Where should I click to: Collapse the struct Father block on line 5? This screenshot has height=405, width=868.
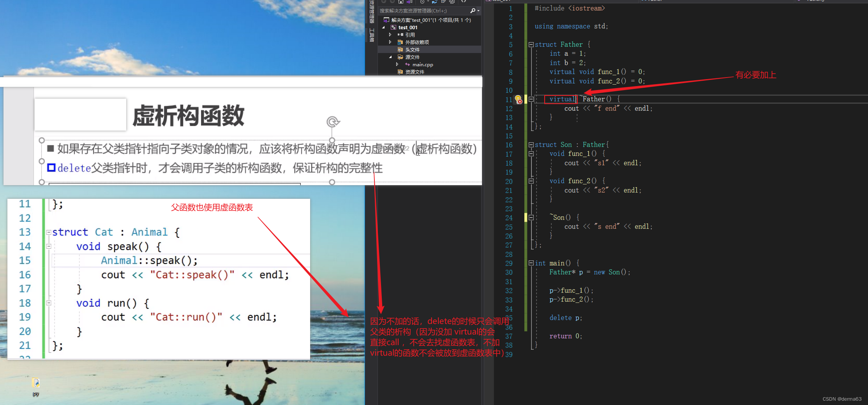(x=531, y=44)
